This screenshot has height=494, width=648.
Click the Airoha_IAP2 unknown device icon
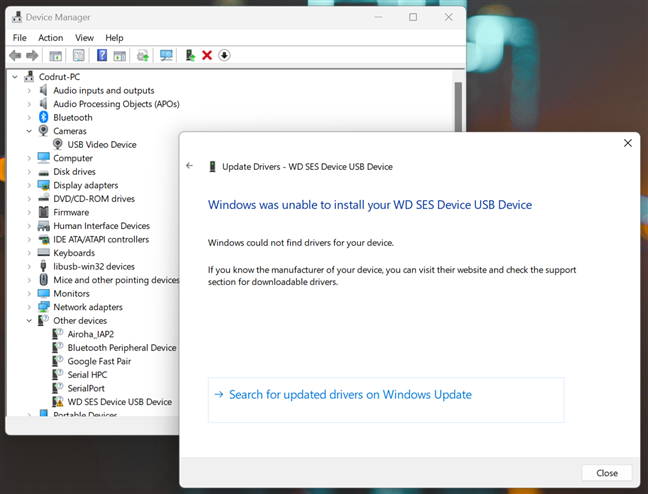58,334
